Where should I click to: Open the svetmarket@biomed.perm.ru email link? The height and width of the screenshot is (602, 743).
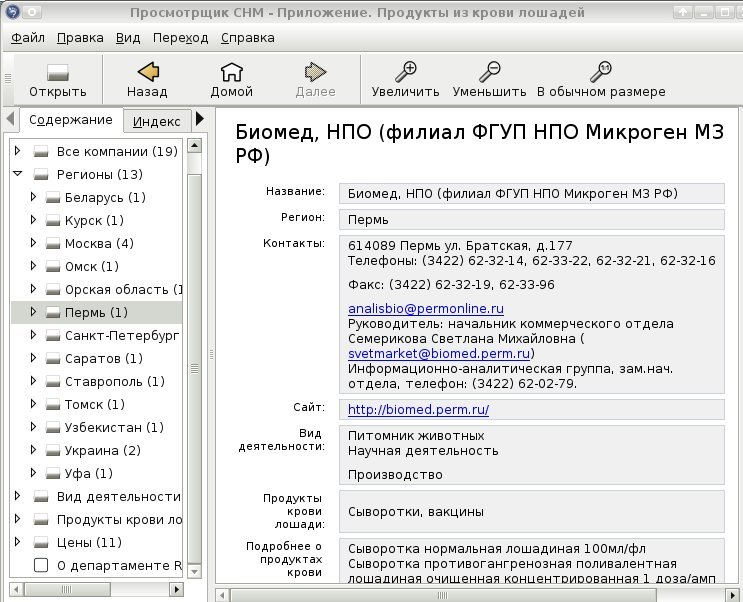pos(439,354)
